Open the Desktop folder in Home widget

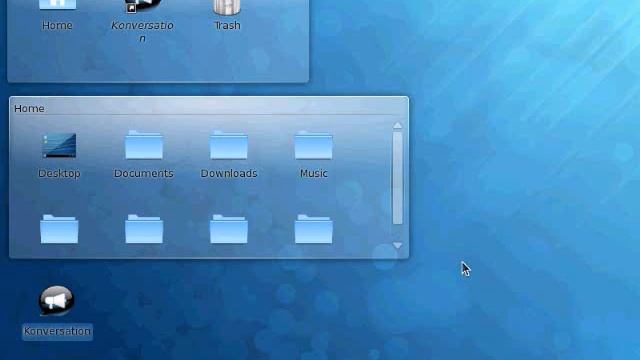click(x=59, y=146)
